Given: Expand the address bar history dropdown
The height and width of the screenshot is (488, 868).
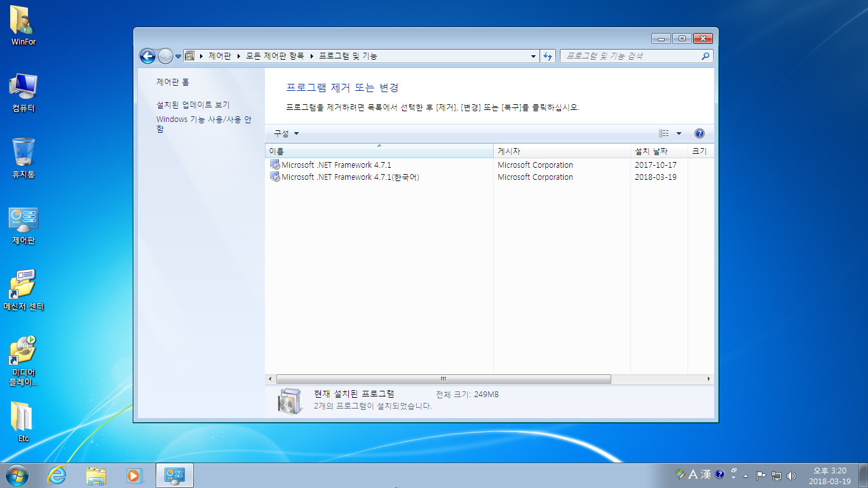Looking at the screenshot, I should (534, 56).
